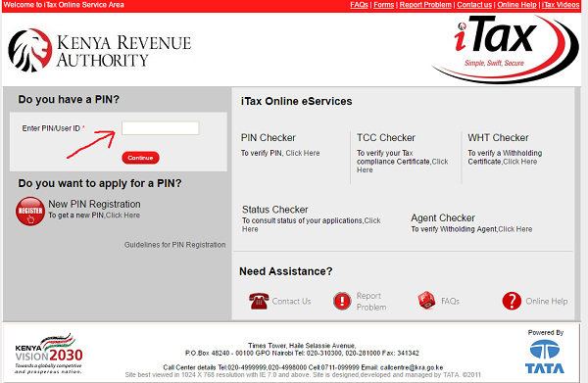Click 'Do you want to apply for a PIN?' heading

[x=100, y=183]
